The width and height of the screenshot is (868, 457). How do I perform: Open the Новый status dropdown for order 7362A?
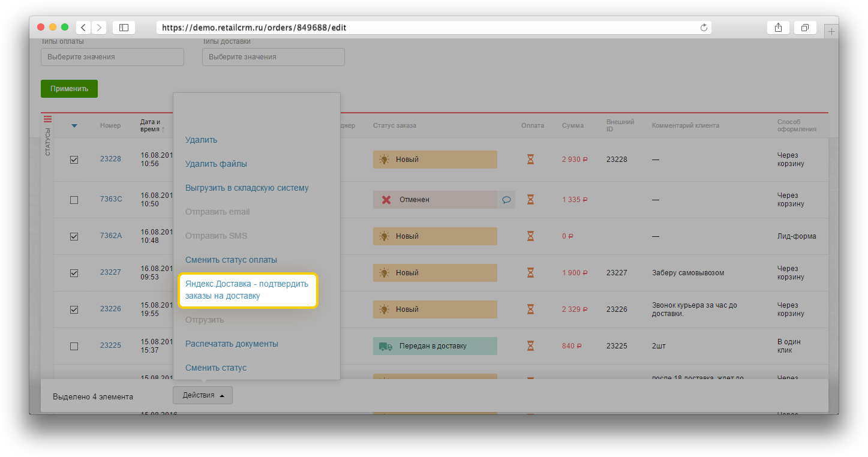pos(435,236)
